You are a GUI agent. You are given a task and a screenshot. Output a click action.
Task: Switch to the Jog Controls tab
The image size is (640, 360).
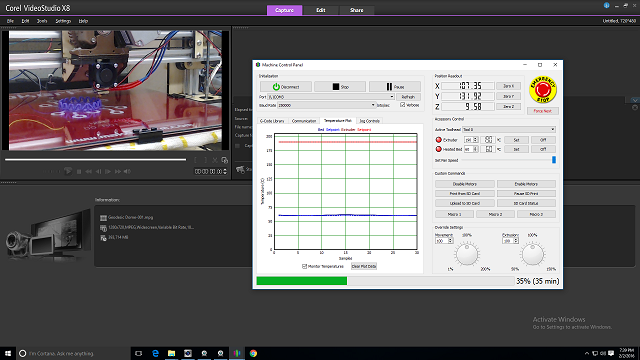(369, 121)
